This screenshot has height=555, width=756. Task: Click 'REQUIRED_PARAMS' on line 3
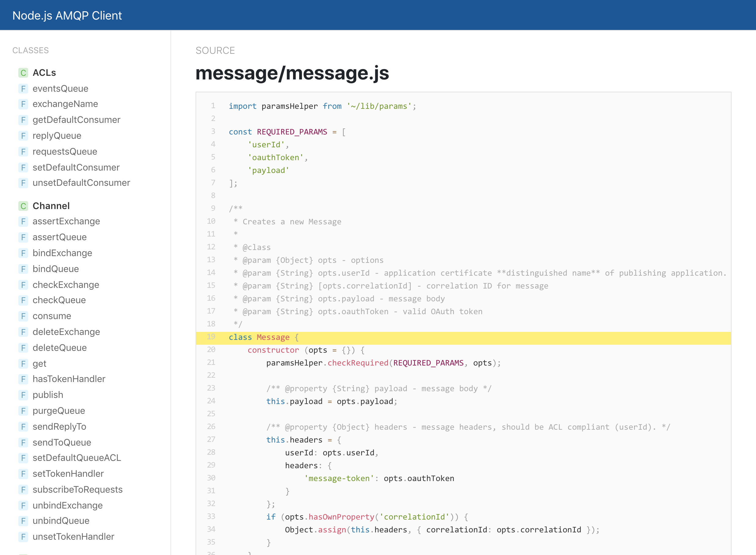tap(292, 132)
